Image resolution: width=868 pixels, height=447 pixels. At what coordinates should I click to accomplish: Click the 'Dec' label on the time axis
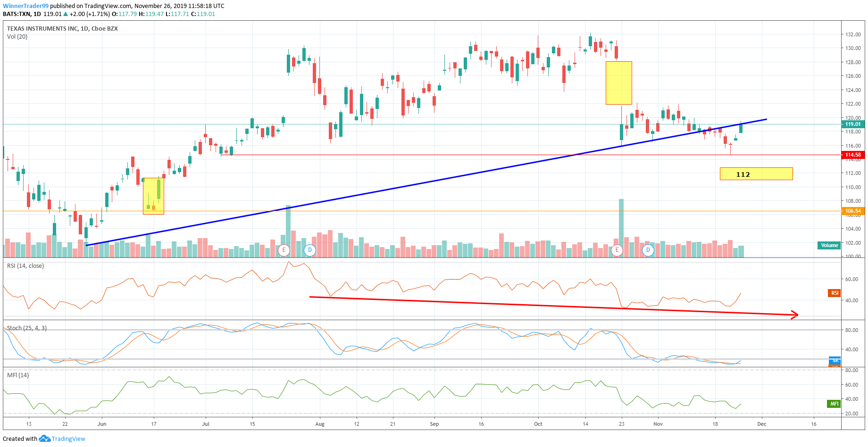click(x=762, y=424)
